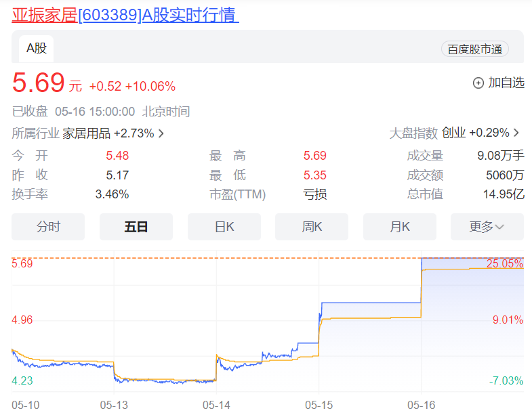Open the 家居用品 +2.73% industry link
Viewport: 532px width, 415px height.
[108, 133]
